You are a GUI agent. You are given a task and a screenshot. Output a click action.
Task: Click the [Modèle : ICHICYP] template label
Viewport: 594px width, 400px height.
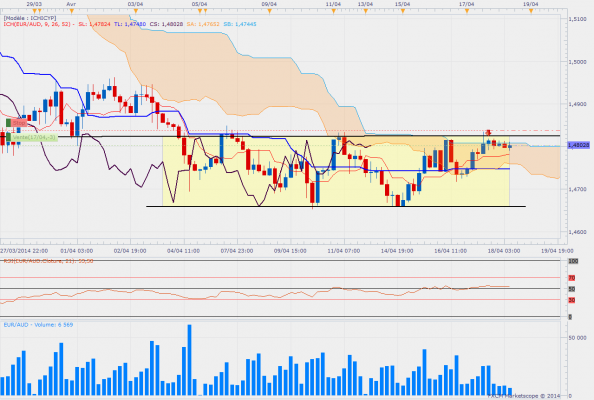(x=30, y=18)
